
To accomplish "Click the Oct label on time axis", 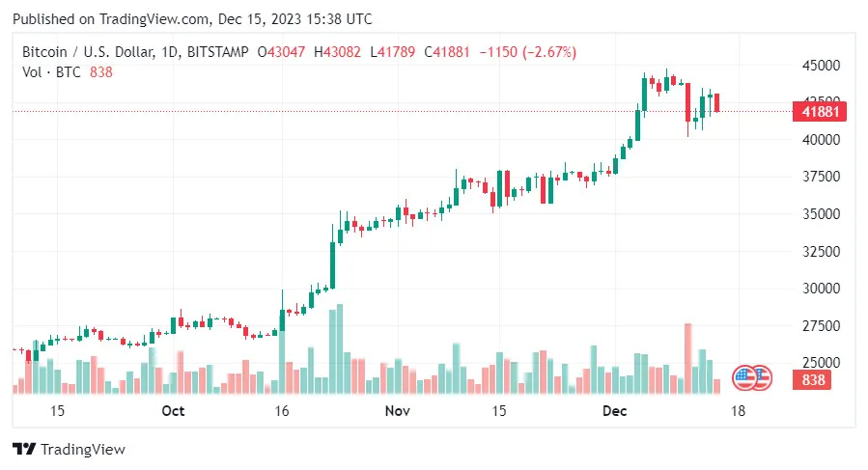I will 173,411.
